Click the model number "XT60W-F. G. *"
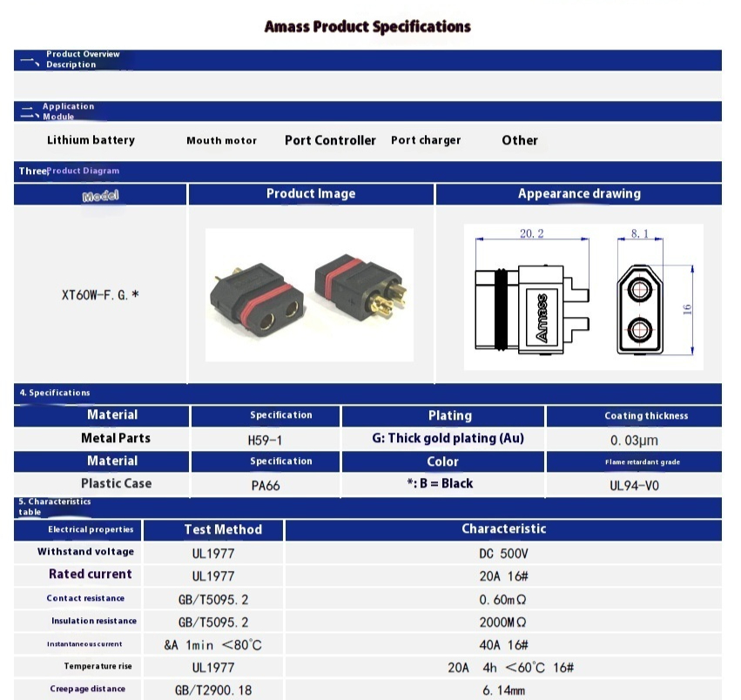Viewport: 741px width, 700px height. pos(100,295)
